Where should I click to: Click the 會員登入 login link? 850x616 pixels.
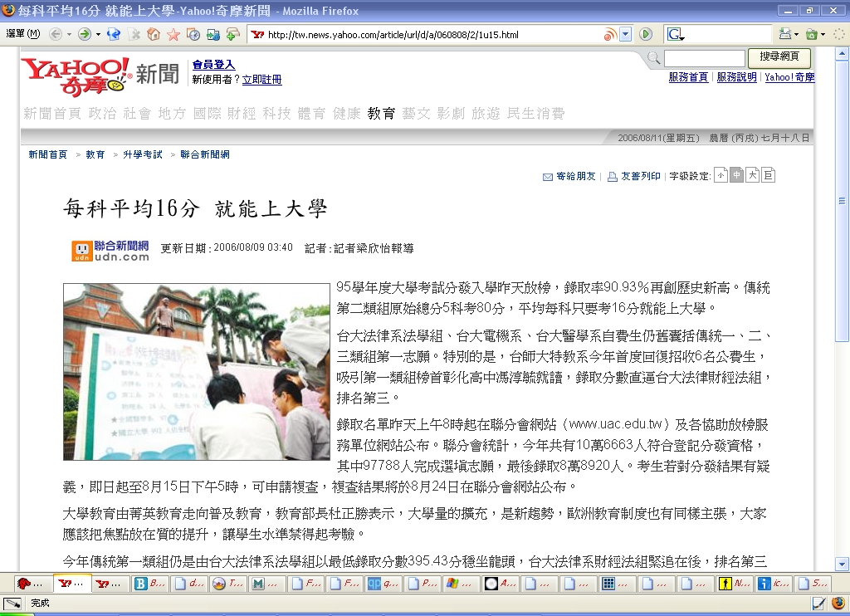coord(213,65)
